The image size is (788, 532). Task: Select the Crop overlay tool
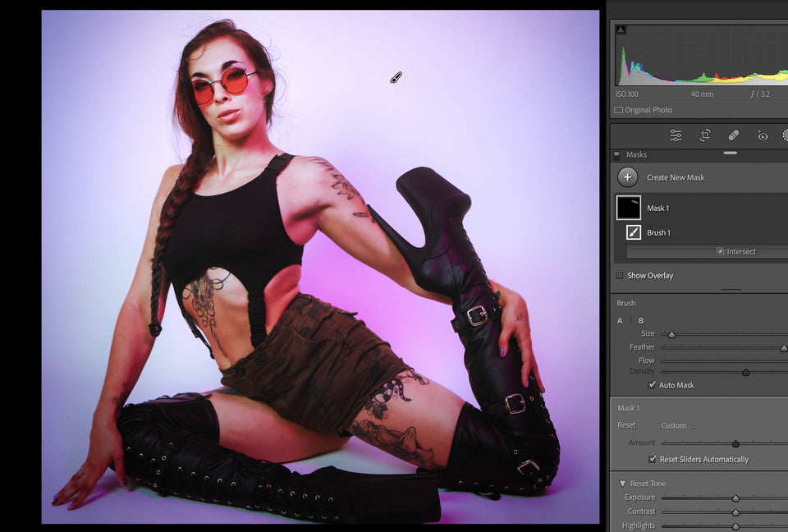tap(704, 135)
